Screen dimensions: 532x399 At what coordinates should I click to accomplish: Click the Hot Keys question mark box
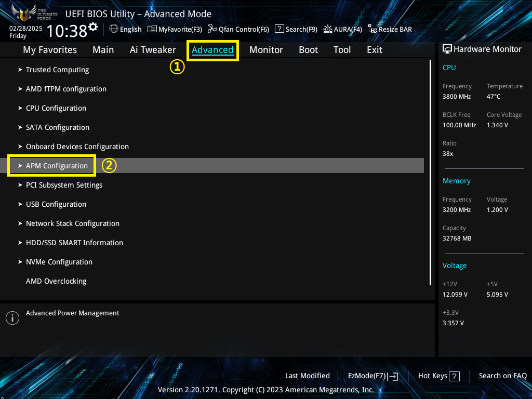454,376
